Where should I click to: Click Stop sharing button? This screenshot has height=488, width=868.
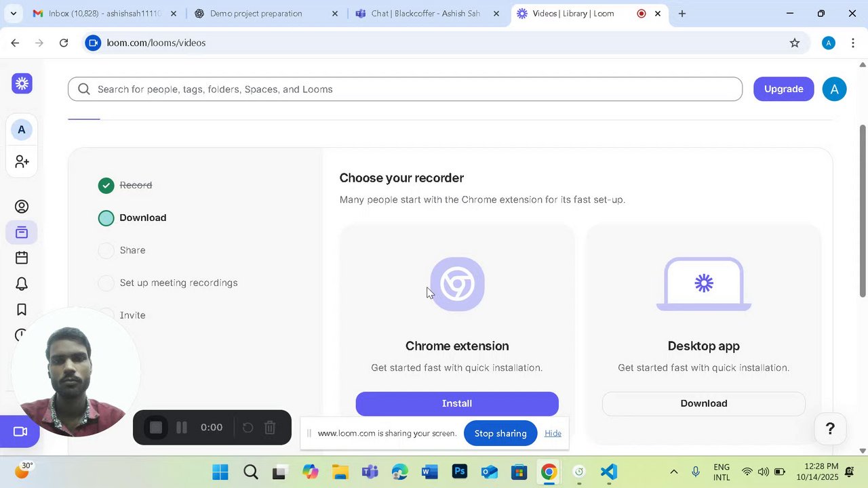500,433
